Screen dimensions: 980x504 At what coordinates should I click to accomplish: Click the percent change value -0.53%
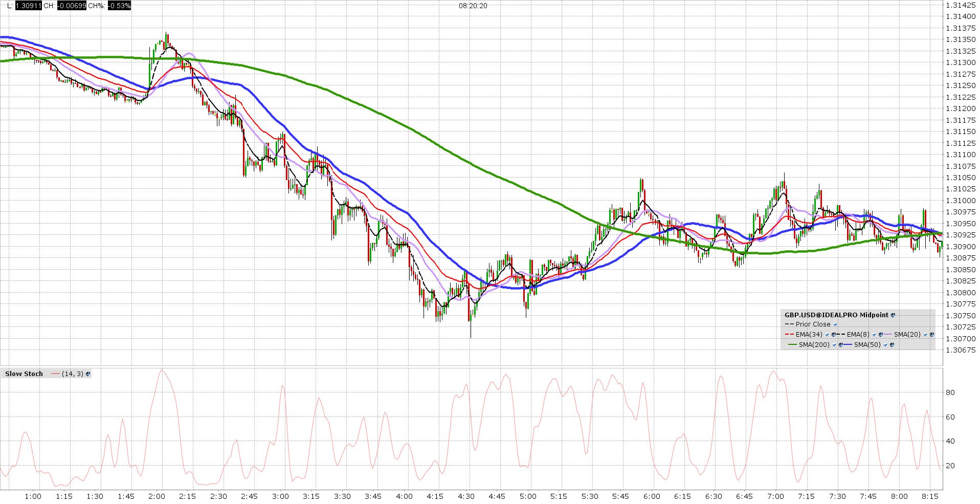click(x=119, y=6)
